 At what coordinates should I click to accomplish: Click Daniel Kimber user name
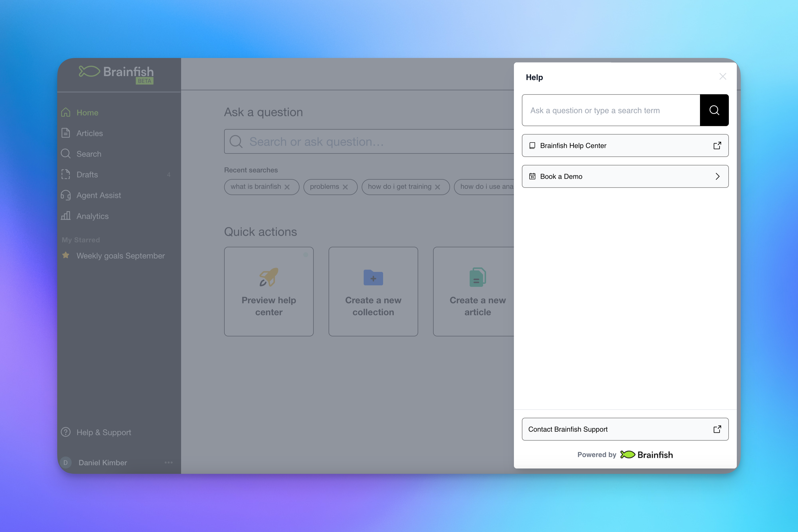pos(103,463)
